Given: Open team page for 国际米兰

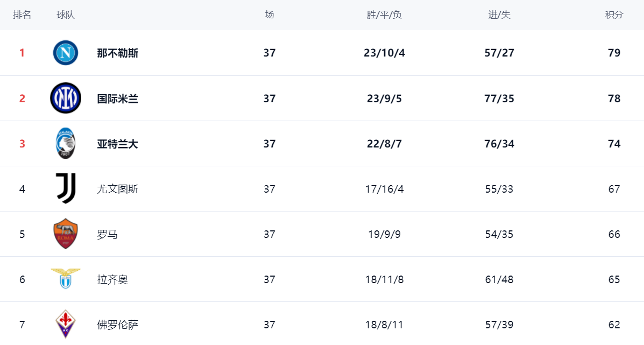Looking at the screenshot, I should 117,98.
